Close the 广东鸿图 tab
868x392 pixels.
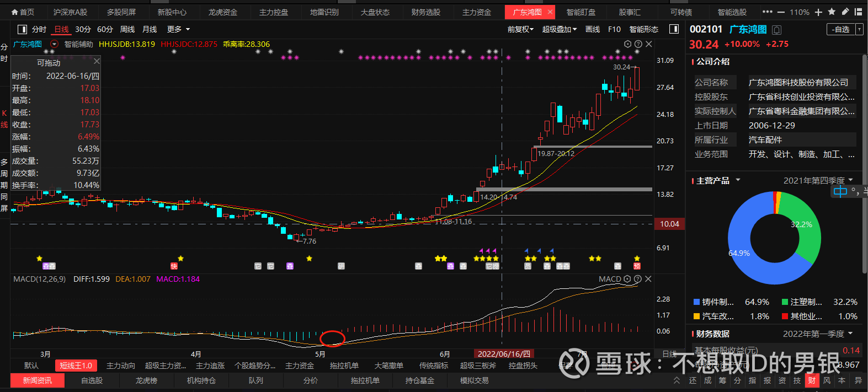point(550,12)
